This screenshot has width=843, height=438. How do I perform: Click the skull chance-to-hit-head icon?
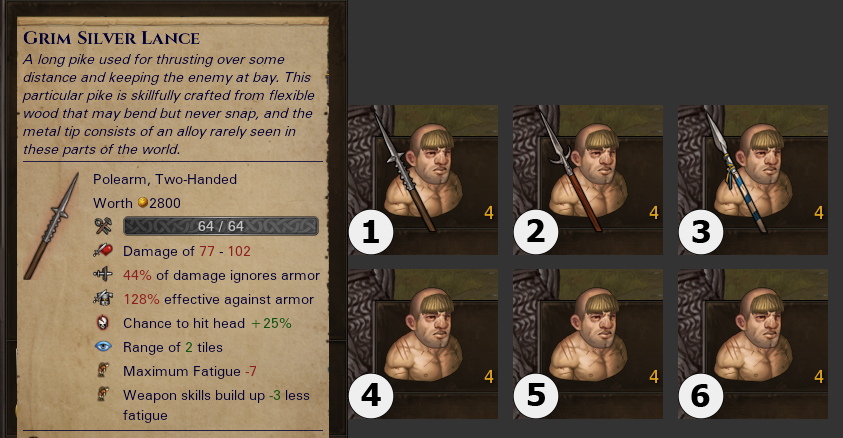point(103,322)
